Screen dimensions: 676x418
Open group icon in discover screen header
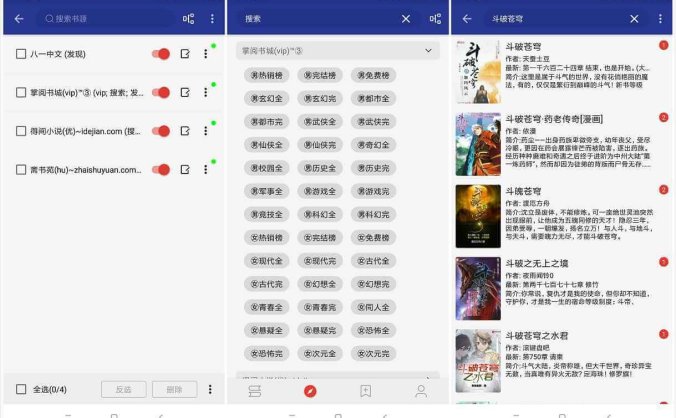click(435, 19)
